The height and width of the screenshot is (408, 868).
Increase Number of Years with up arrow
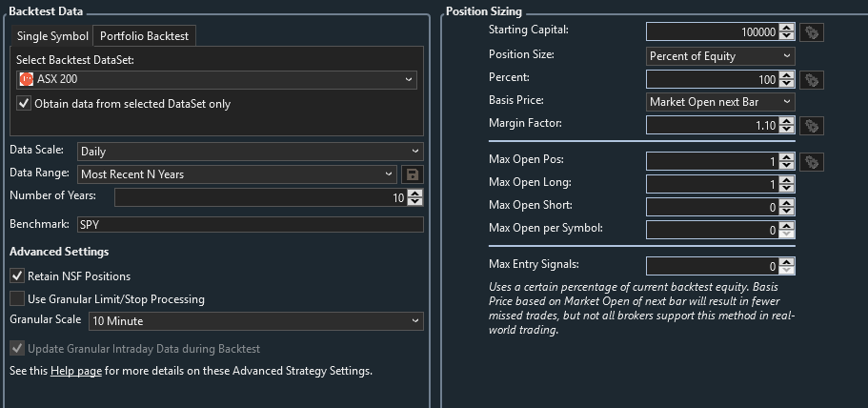click(415, 194)
